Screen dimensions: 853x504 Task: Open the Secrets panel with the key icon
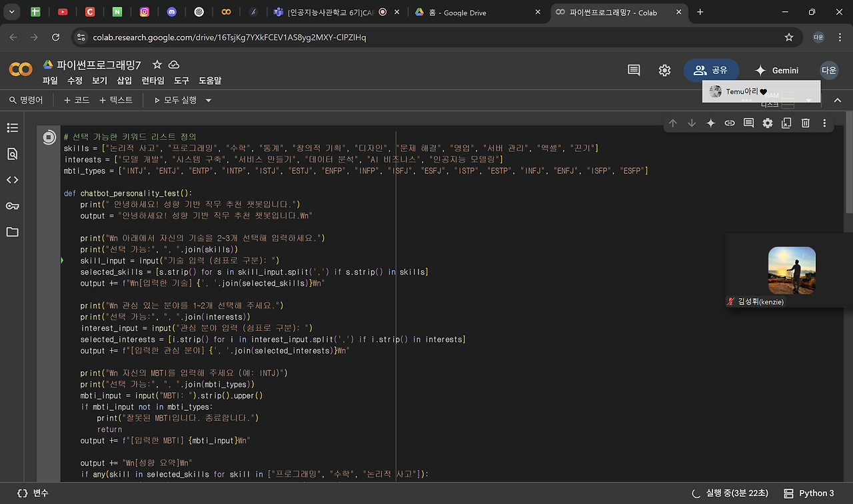12,206
